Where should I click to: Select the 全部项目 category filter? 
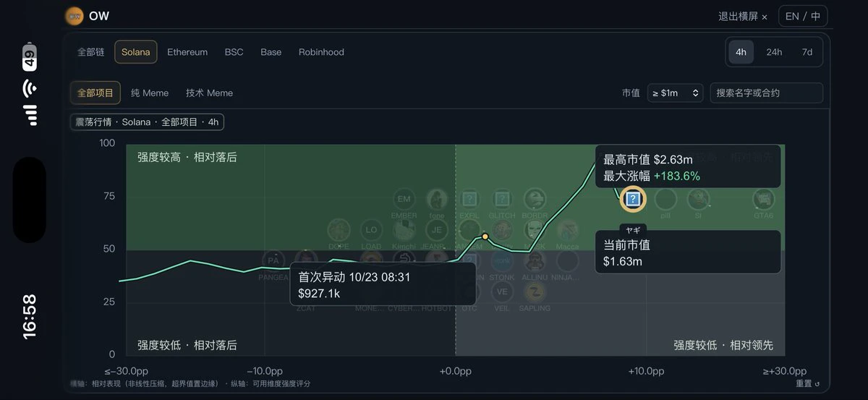pos(95,93)
